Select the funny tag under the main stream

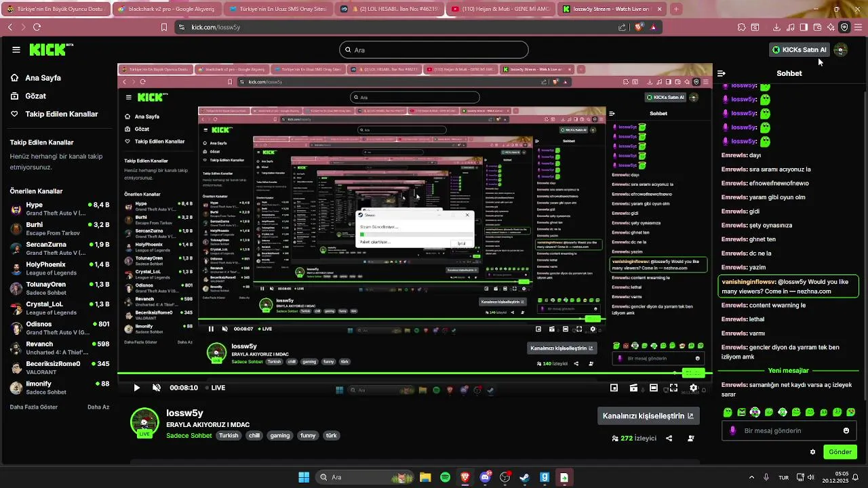[x=308, y=435]
